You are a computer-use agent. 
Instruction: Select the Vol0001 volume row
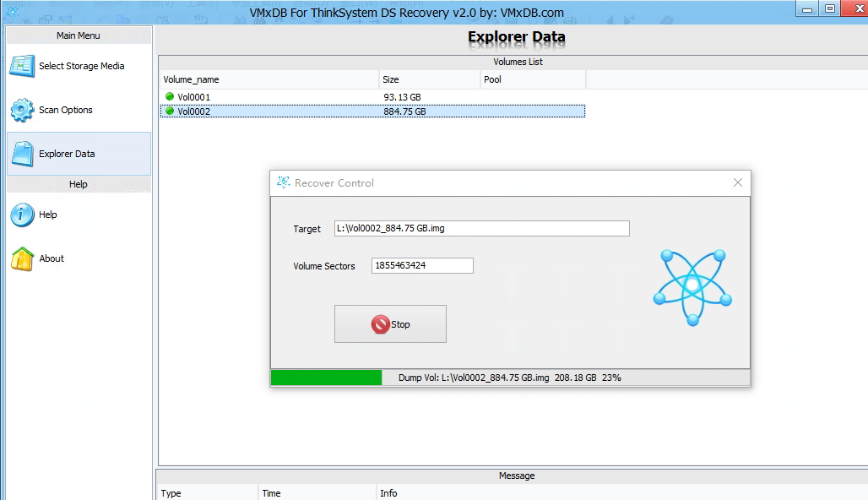[x=372, y=97]
